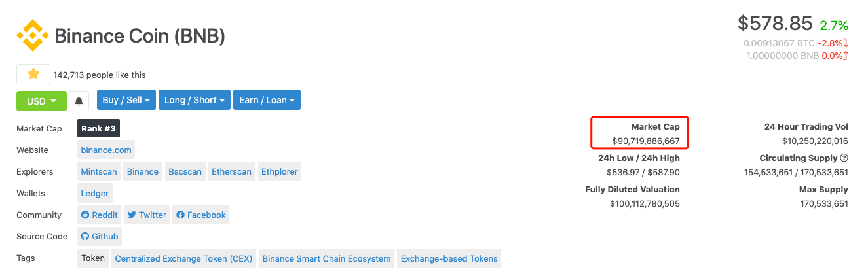Open the Bscscan explorer
The image size is (868, 278).
pyautogui.click(x=185, y=171)
